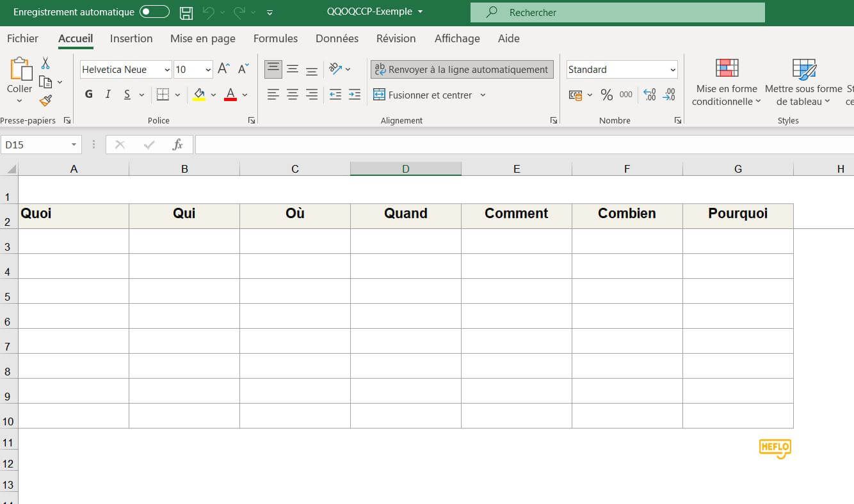This screenshot has width=854, height=504.
Task: Open the Standard number format dropdown
Action: (673, 70)
